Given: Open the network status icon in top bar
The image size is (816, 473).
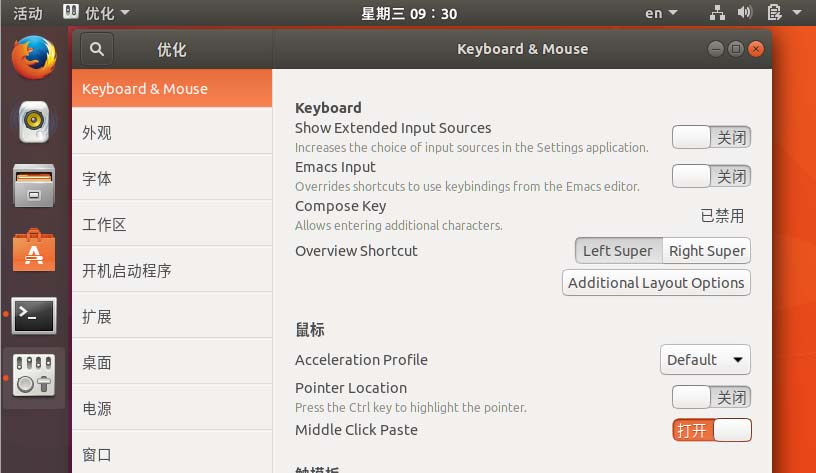Looking at the screenshot, I should coord(717,13).
